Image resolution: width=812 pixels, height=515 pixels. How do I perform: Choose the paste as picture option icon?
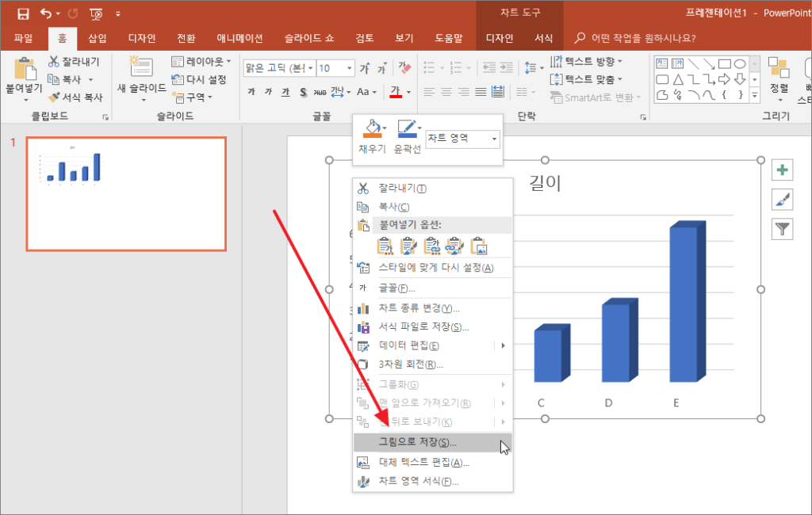point(478,246)
